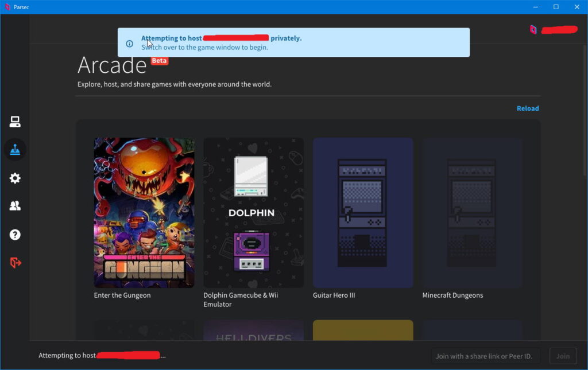Click the 'Attempting to host' status bar text
This screenshot has width=588, height=370.
[x=102, y=356]
